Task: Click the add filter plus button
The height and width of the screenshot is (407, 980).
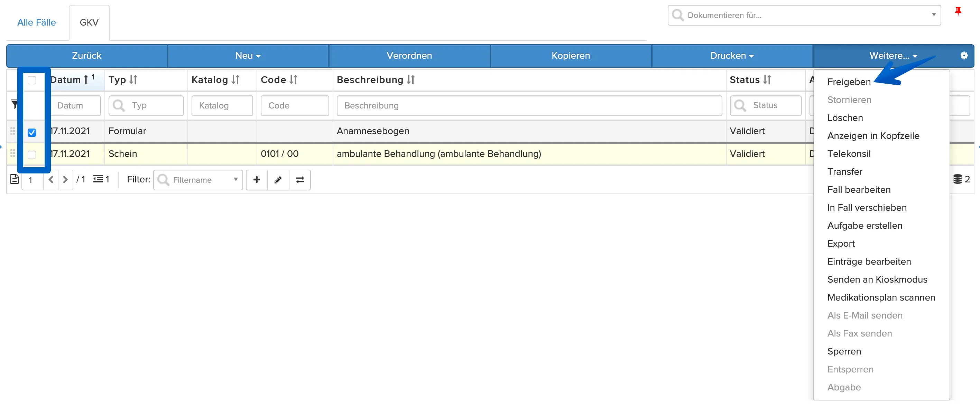Action: pos(257,180)
